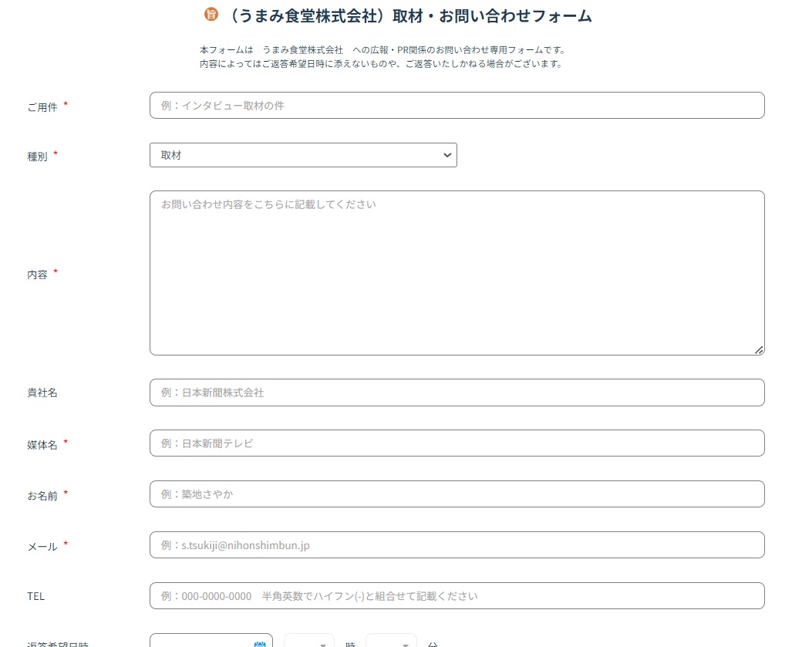812x647 pixels.
Task: Click the orange Umami Shokudo logo icon
Action: 211,14
